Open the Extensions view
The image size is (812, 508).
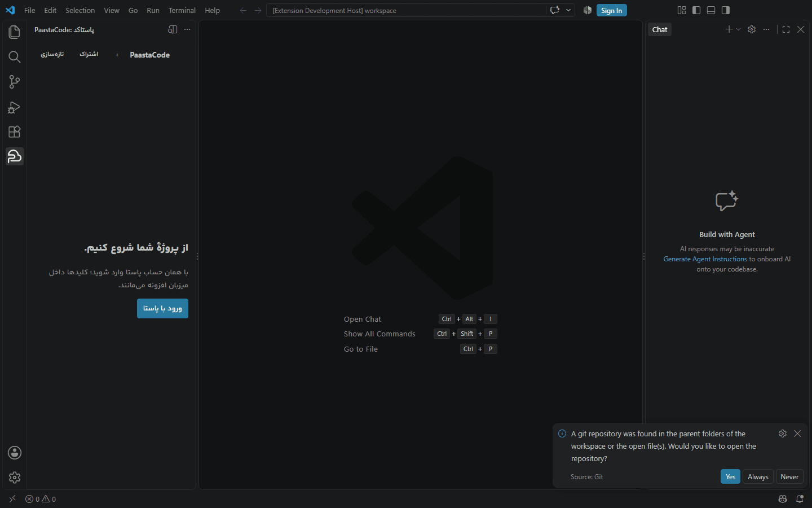click(x=15, y=132)
